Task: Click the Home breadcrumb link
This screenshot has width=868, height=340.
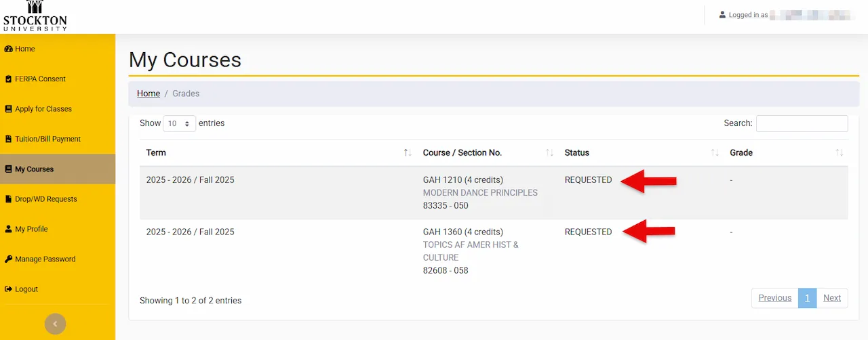Action: pyautogui.click(x=149, y=93)
